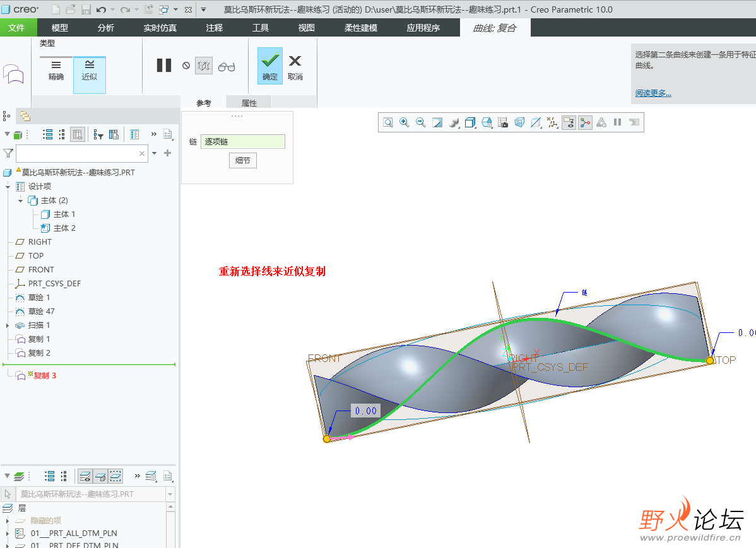Toggle the perspective view cube icon
This screenshot has width=756, height=548.
[519, 122]
